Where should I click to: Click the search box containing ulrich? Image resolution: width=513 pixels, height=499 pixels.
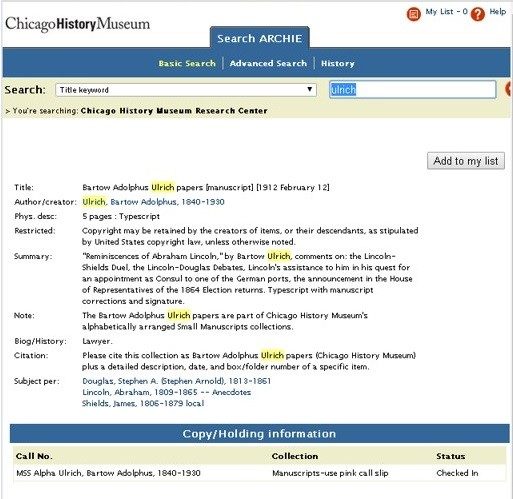413,90
